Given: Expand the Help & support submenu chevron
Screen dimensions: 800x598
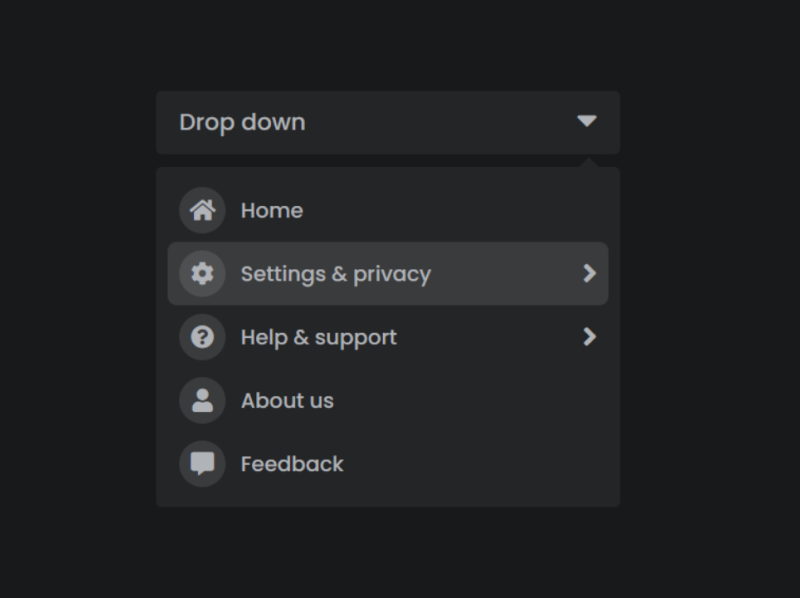Looking at the screenshot, I should click(x=591, y=337).
